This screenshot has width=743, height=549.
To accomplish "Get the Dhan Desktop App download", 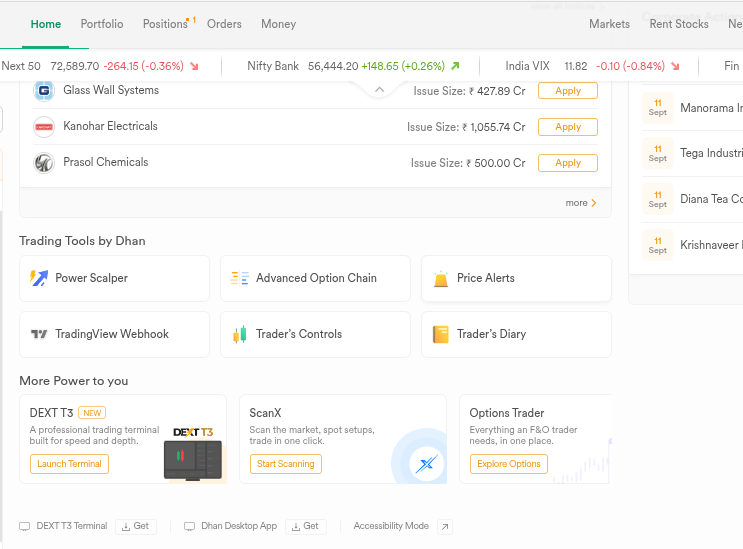I will point(306,526).
